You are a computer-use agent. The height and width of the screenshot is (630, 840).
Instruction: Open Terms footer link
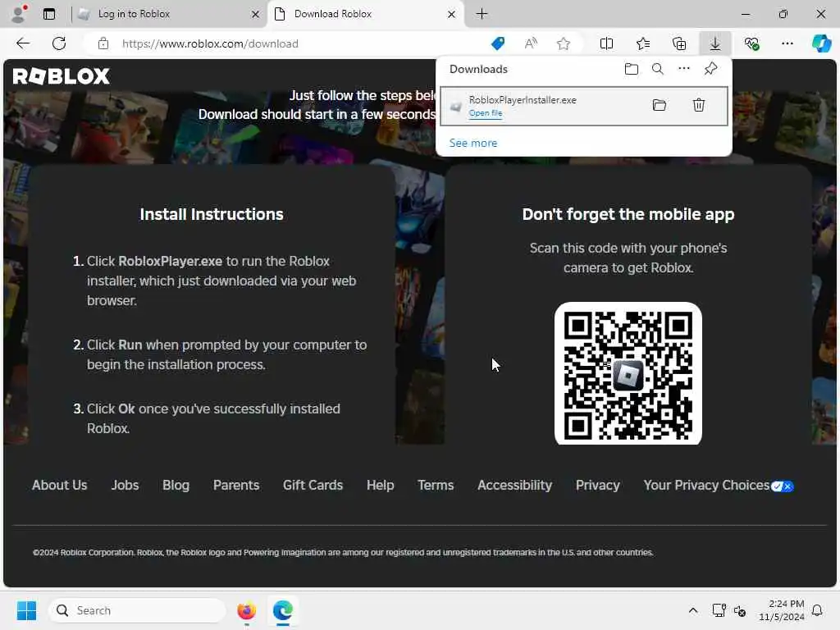click(436, 485)
